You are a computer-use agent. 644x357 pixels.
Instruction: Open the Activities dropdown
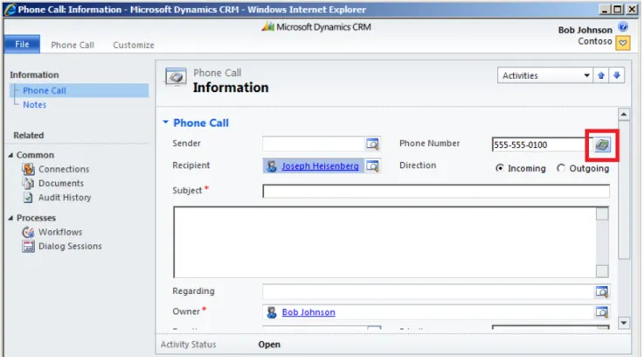point(544,75)
